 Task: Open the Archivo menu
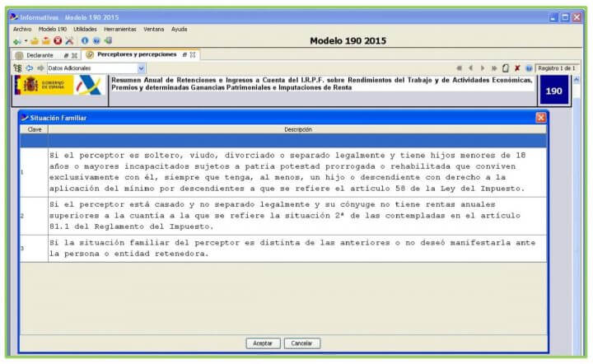[x=22, y=29]
